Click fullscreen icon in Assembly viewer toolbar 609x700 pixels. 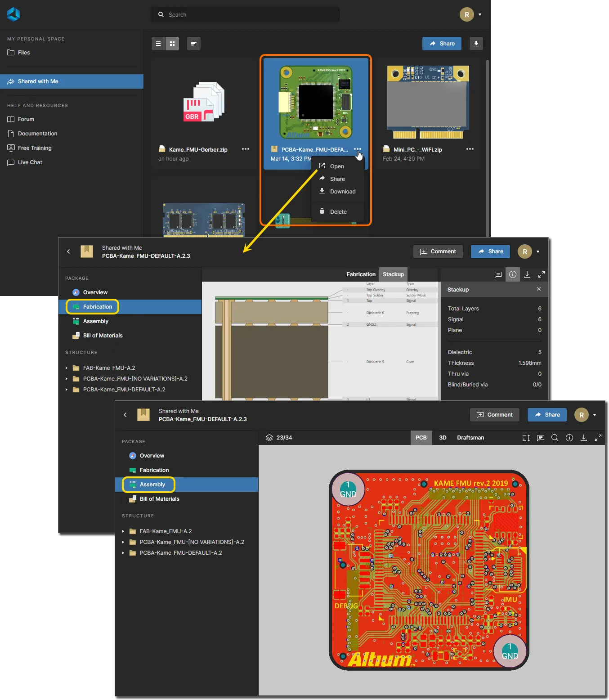click(x=598, y=438)
